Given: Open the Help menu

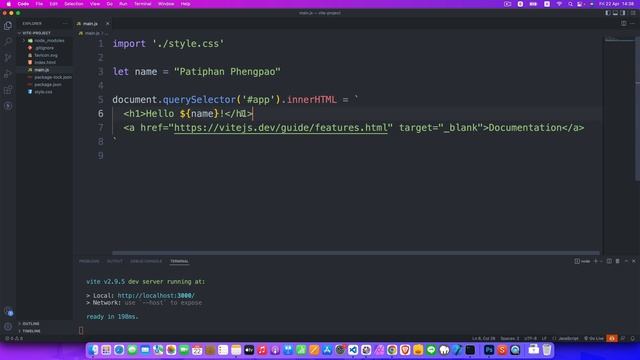Looking at the screenshot, I should (x=185, y=4).
